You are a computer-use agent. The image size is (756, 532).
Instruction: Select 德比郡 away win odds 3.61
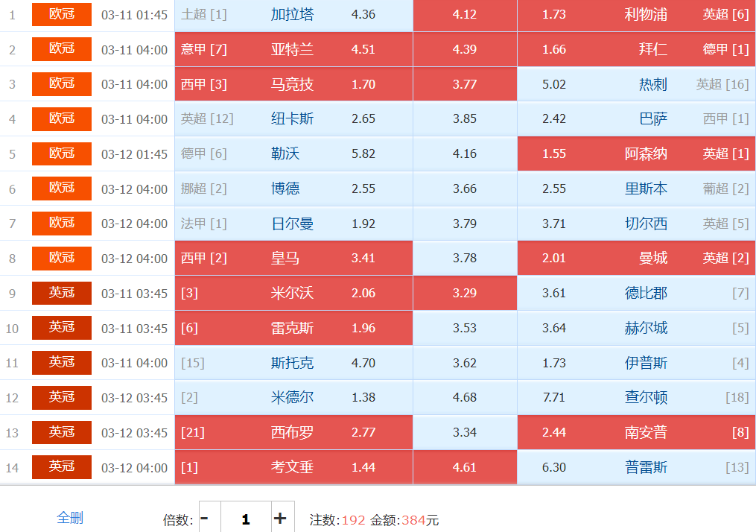point(635,293)
